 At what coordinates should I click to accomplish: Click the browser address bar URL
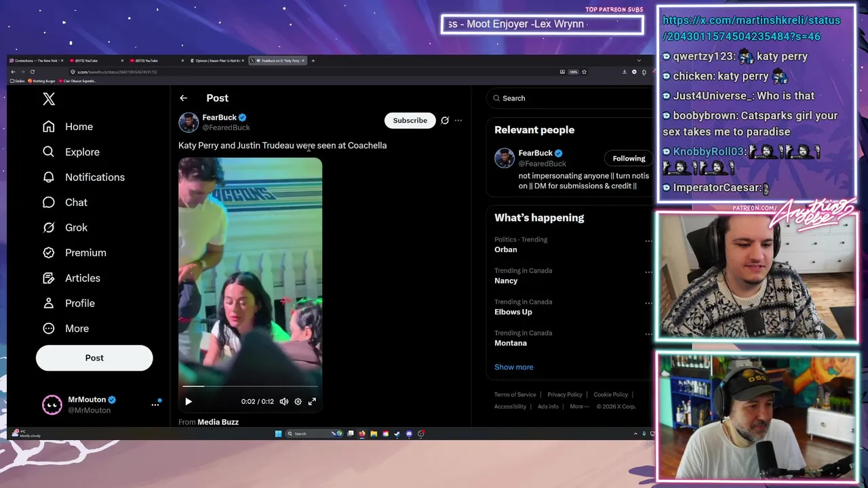click(x=117, y=72)
